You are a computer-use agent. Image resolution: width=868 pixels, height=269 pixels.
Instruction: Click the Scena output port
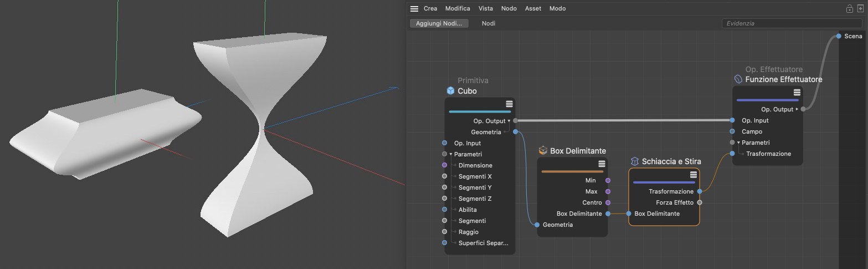click(x=839, y=36)
